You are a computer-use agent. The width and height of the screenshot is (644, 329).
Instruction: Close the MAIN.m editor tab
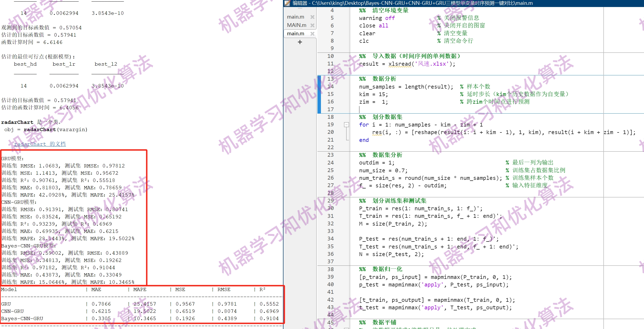[x=313, y=25]
